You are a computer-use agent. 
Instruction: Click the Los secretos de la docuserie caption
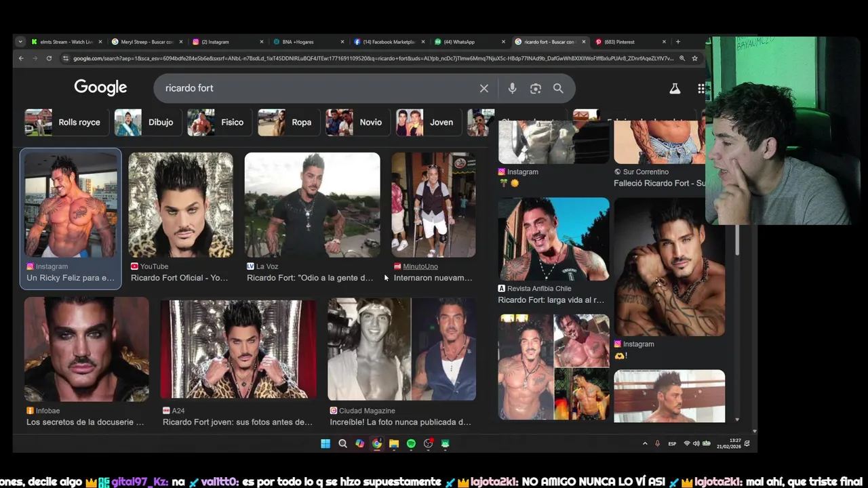[85, 422]
